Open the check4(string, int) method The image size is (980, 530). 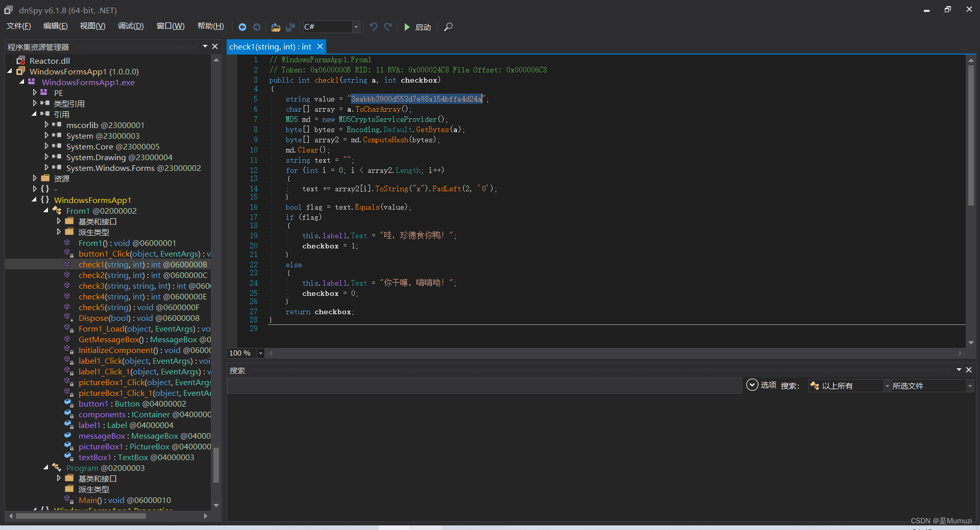[142, 296]
